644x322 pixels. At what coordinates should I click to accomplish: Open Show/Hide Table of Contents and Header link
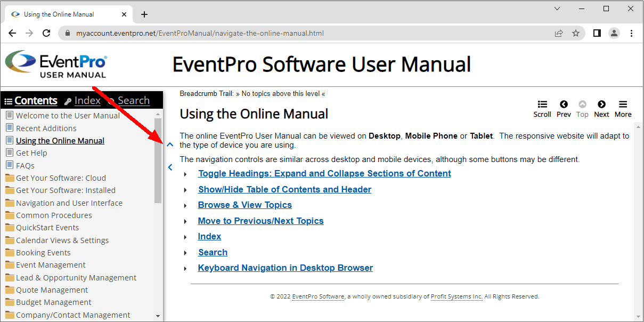(x=285, y=189)
